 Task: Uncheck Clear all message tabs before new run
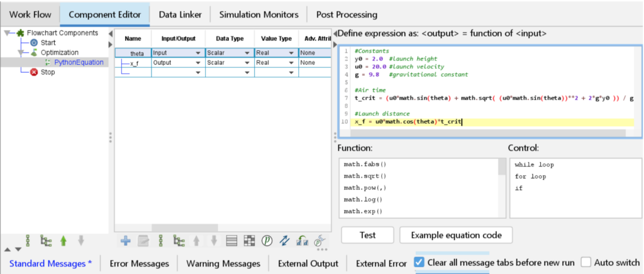click(x=419, y=263)
